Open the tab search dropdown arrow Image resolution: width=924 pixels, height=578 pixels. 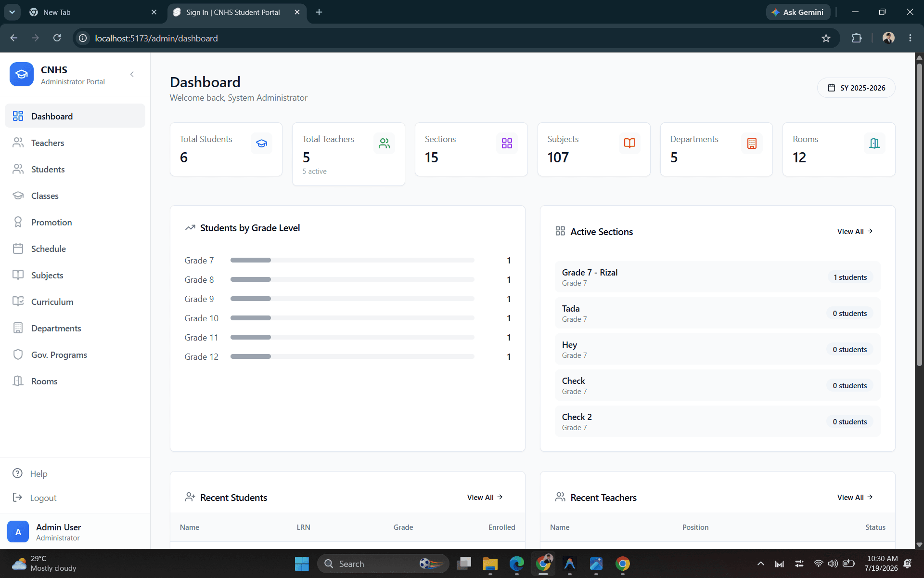(12, 12)
